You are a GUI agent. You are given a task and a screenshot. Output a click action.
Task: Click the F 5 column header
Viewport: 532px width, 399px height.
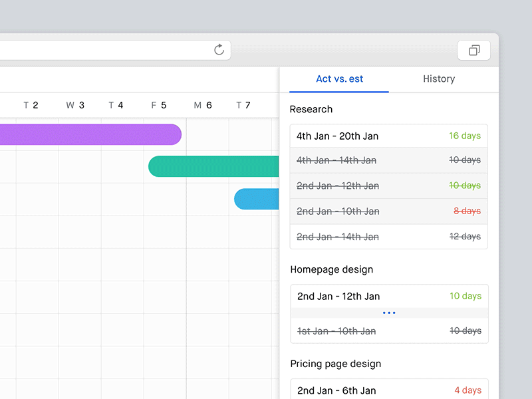(x=159, y=104)
